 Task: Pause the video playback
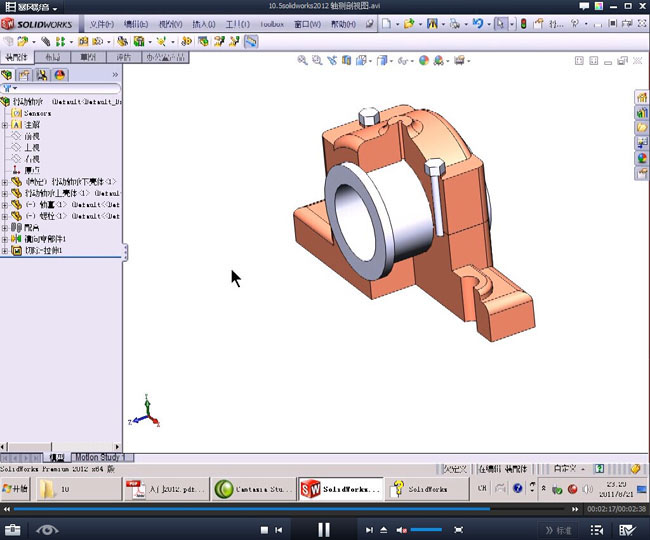(x=324, y=530)
